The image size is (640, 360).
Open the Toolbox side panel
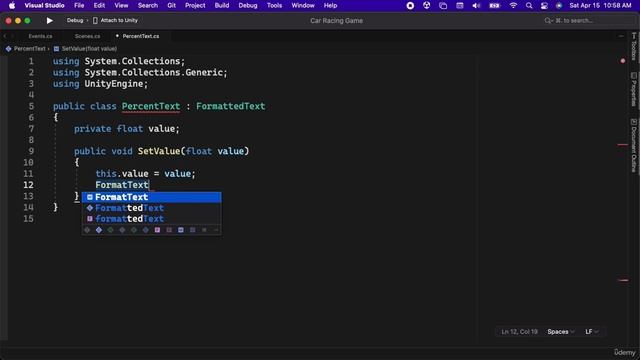(633, 46)
